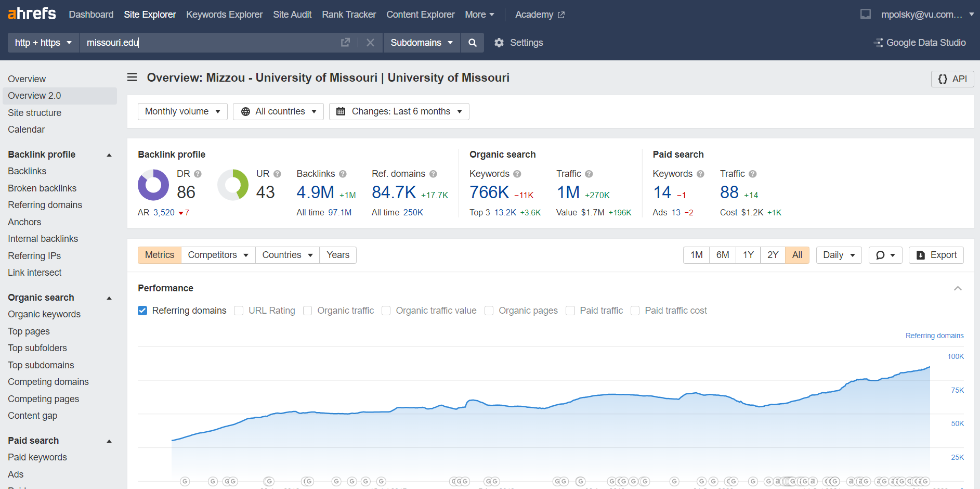Open the Settings gear icon
This screenshot has width=980, height=489.
(499, 43)
